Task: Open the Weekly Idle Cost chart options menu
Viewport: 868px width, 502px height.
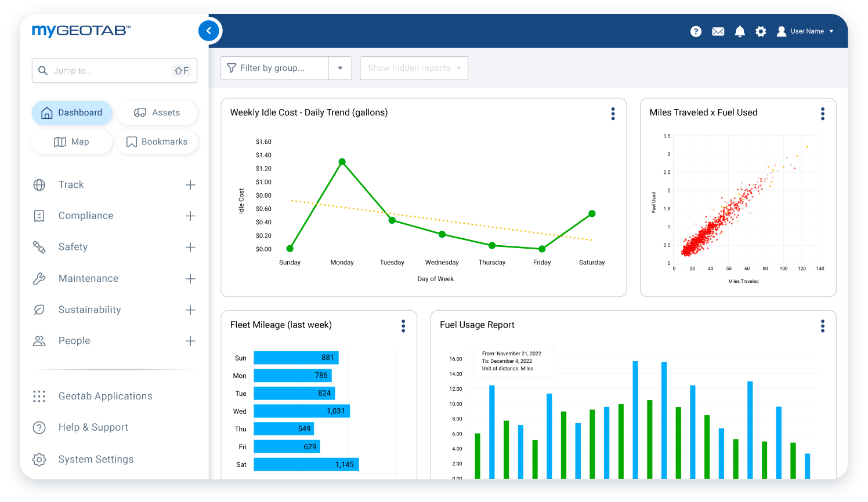Action: tap(613, 114)
